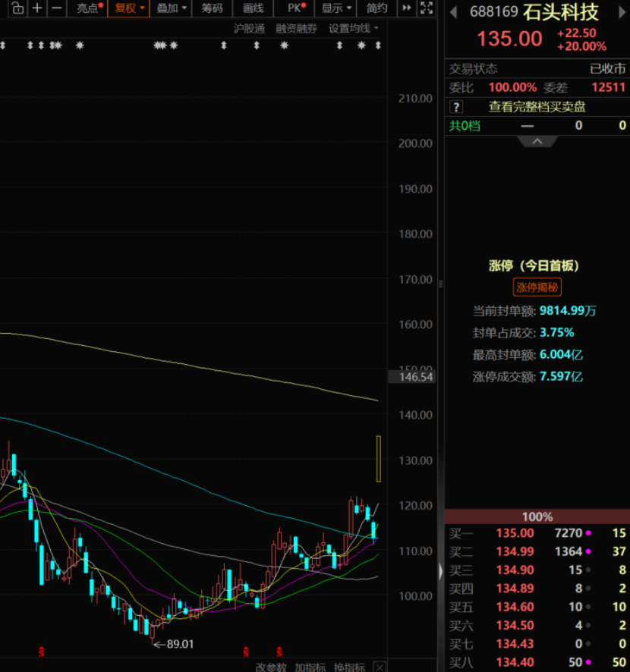This screenshot has width=630, height=672.
Task: Select 买七 price 134.43
Action: click(515, 644)
